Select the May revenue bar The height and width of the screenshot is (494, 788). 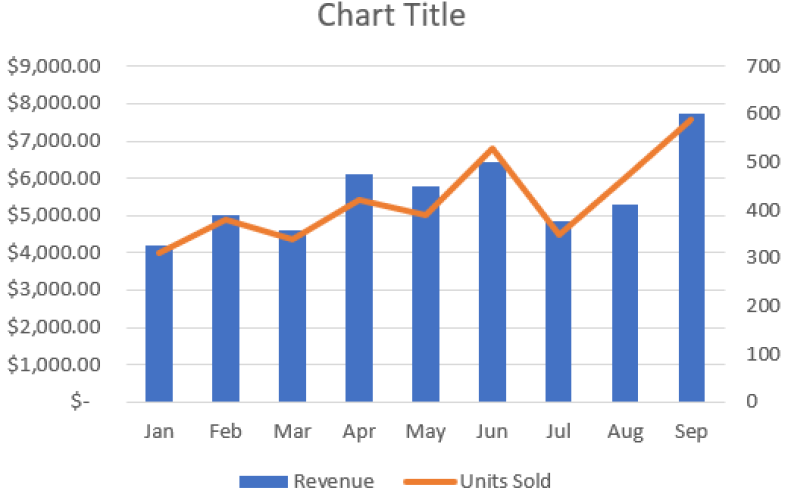(425, 300)
